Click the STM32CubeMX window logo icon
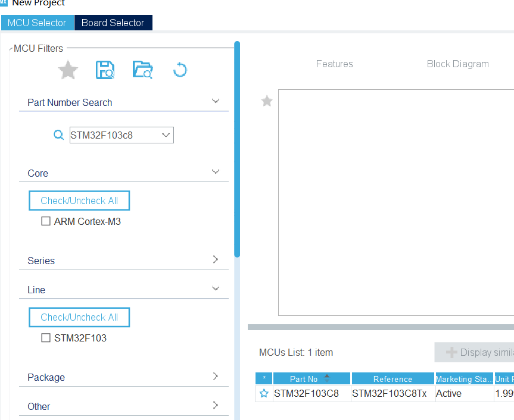This screenshot has width=514, height=420. click(x=4, y=2)
